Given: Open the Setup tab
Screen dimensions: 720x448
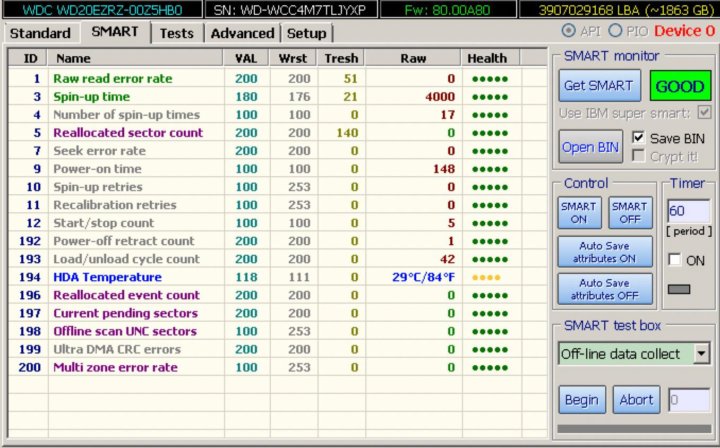Looking at the screenshot, I should point(306,33).
